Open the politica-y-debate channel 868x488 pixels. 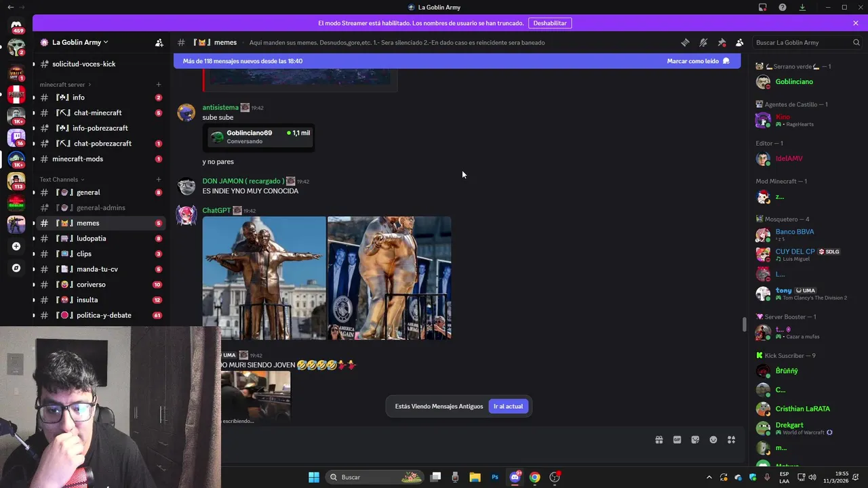point(100,315)
